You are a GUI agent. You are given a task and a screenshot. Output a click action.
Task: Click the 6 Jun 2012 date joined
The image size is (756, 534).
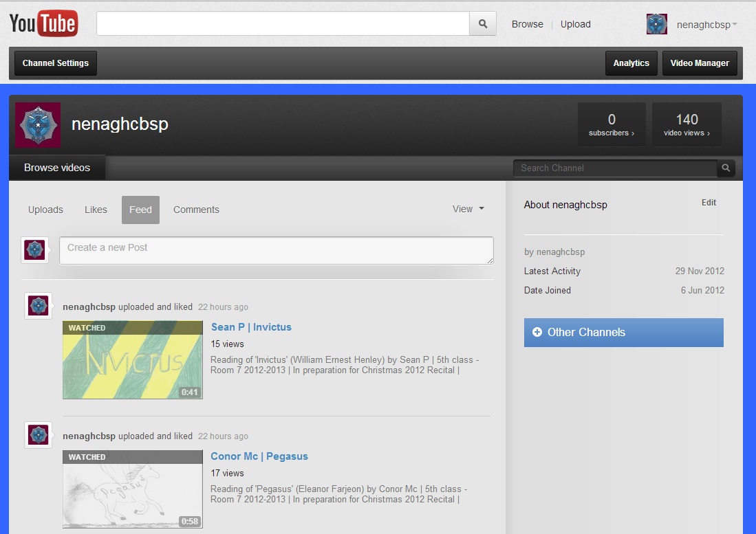click(702, 290)
